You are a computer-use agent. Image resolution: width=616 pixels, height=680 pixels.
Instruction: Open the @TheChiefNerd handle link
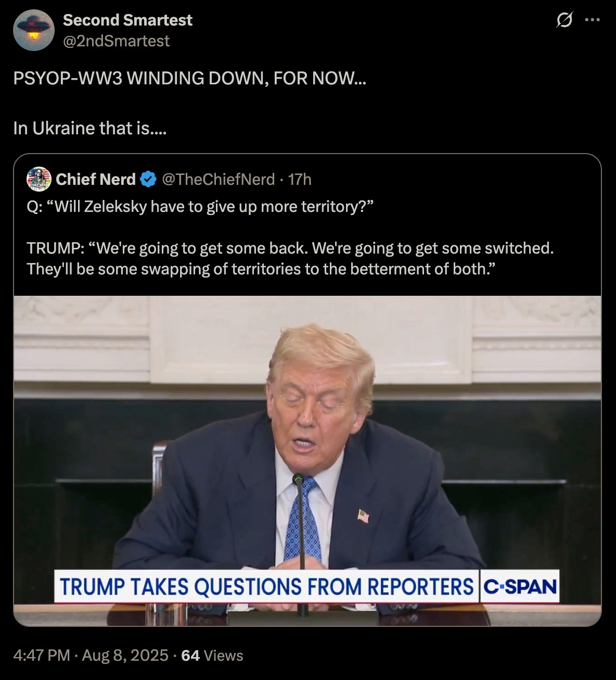[x=219, y=180]
